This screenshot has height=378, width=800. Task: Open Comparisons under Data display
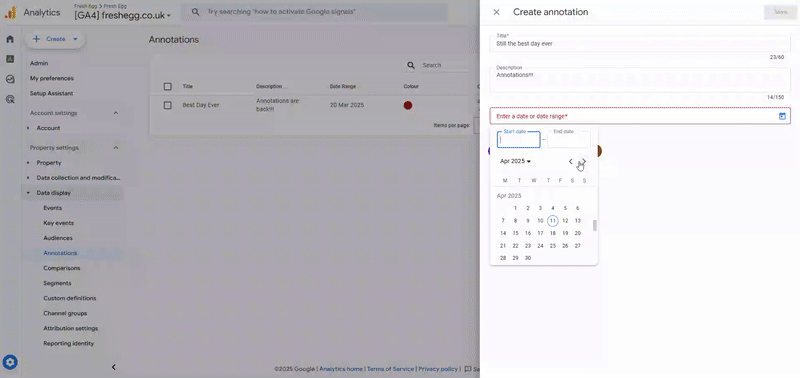tap(62, 268)
